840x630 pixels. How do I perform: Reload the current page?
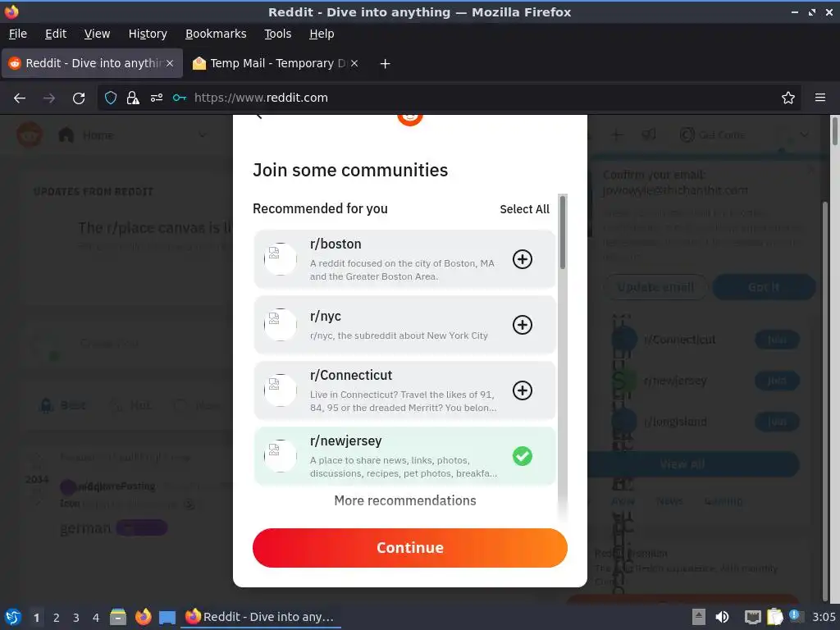[x=79, y=98]
